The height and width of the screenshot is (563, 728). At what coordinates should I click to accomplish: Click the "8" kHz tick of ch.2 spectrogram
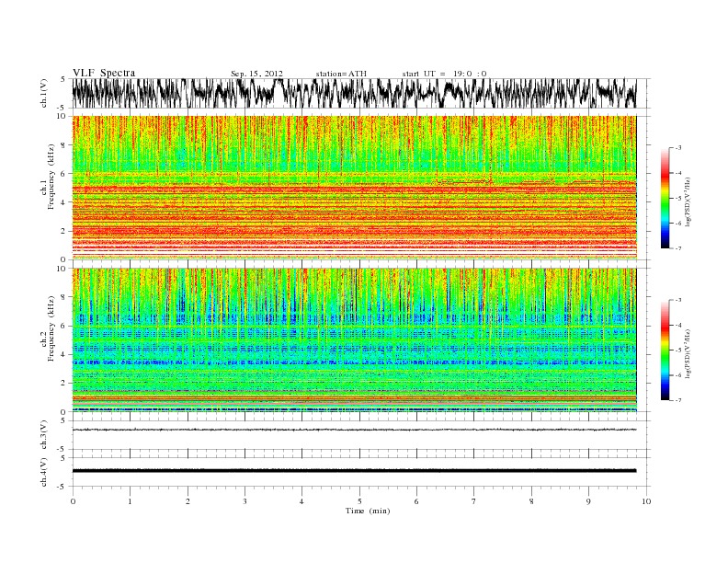click(63, 297)
